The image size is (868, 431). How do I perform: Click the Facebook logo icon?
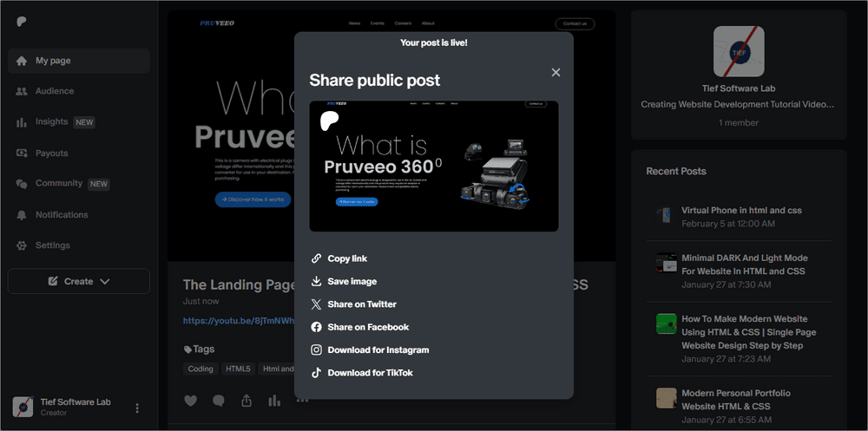click(316, 327)
